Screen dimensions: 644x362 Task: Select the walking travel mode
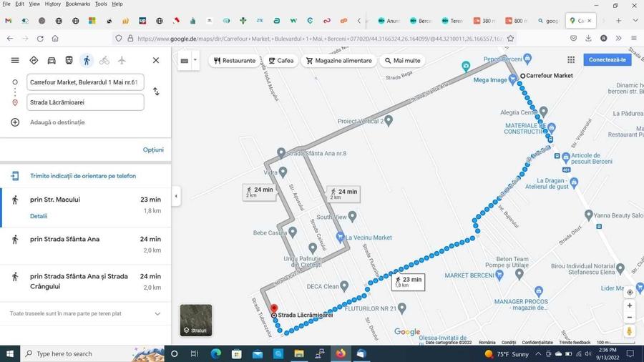point(87,60)
